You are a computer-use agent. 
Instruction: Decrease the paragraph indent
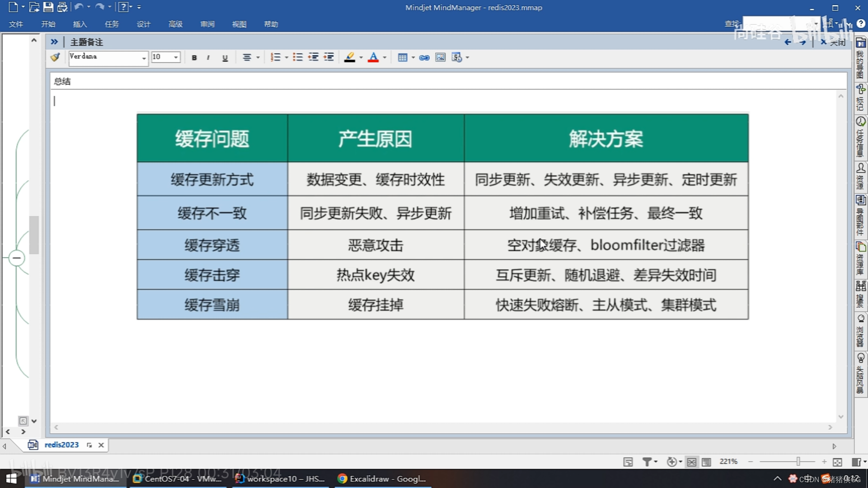pyautogui.click(x=313, y=57)
